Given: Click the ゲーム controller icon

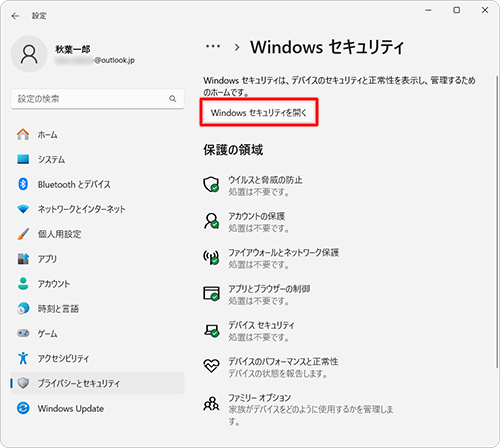Looking at the screenshot, I should (23, 333).
